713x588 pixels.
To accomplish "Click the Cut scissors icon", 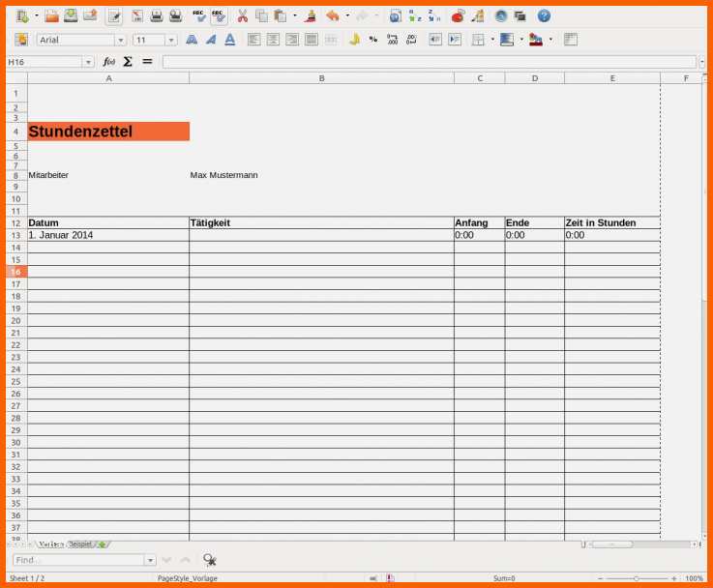I will point(243,16).
